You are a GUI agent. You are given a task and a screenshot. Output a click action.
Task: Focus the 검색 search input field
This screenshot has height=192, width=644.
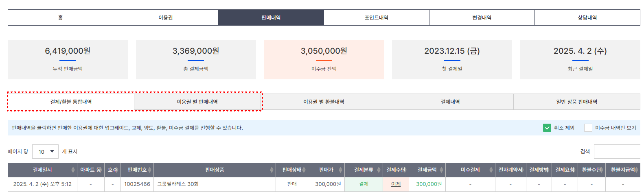point(617,151)
